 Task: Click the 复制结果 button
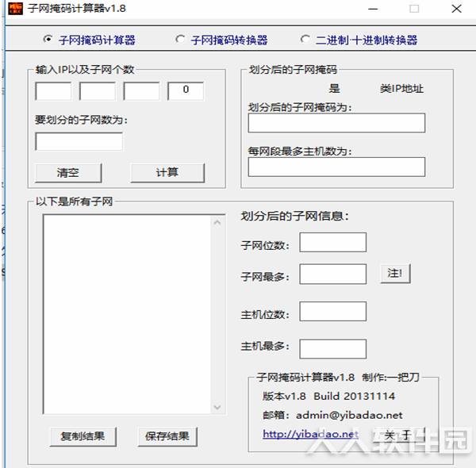(83, 437)
